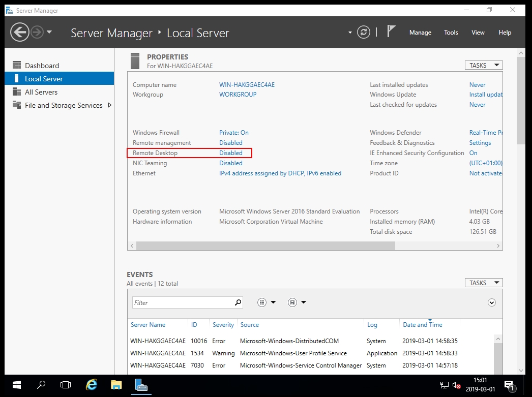This screenshot has height=397, width=532.
Task: Click the Forward navigation arrow button
Action: click(37, 32)
